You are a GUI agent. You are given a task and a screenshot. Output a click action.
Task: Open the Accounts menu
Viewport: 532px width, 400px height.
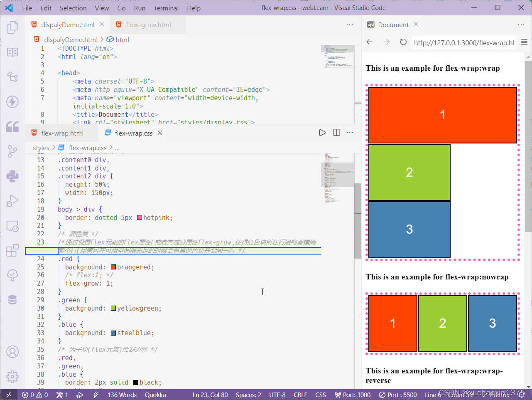tap(12, 352)
